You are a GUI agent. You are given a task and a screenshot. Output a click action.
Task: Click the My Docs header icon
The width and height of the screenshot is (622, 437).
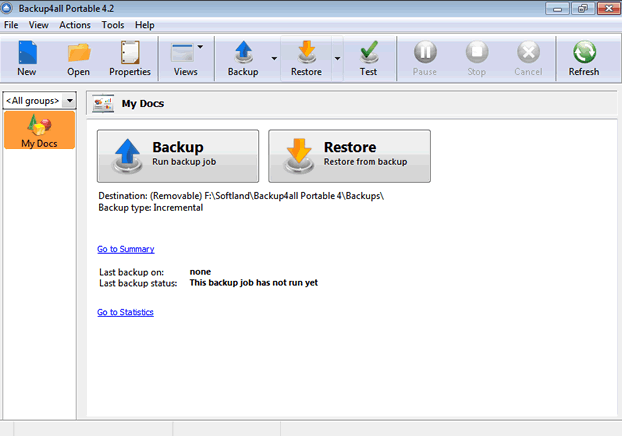click(103, 104)
